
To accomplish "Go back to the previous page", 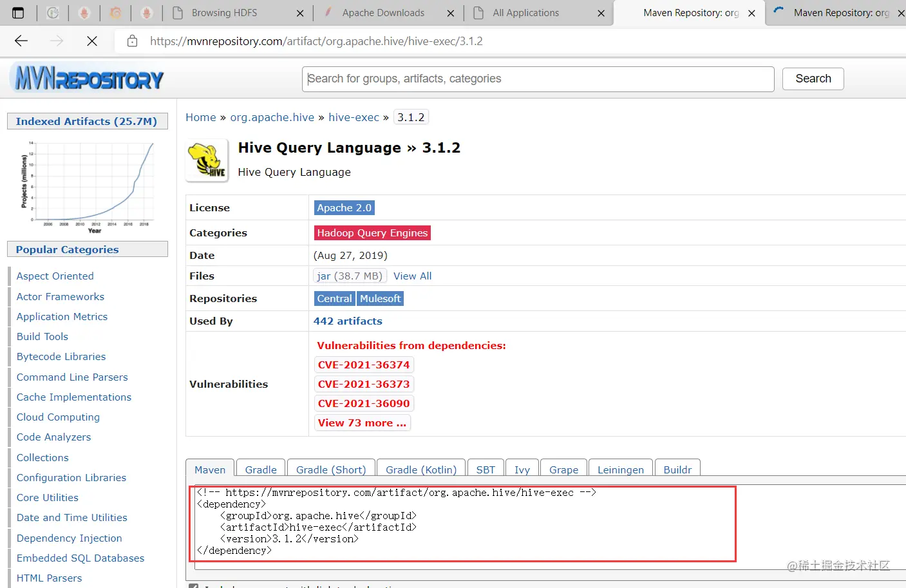I will point(21,41).
